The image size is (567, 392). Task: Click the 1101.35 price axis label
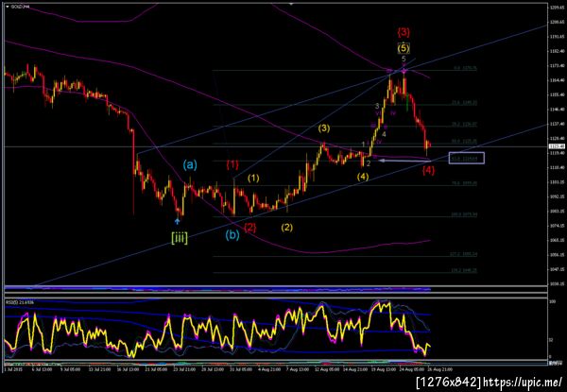click(x=557, y=181)
